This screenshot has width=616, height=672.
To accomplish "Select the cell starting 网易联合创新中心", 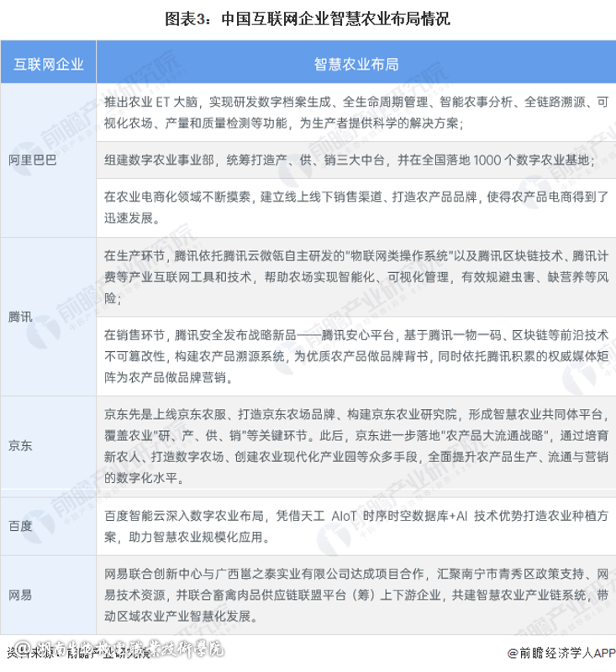I will pyautogui.click(x=356, y=595).
